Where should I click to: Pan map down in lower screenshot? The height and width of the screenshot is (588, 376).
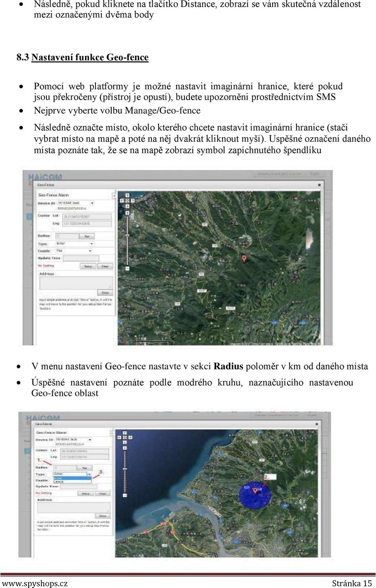click(125, 442)
